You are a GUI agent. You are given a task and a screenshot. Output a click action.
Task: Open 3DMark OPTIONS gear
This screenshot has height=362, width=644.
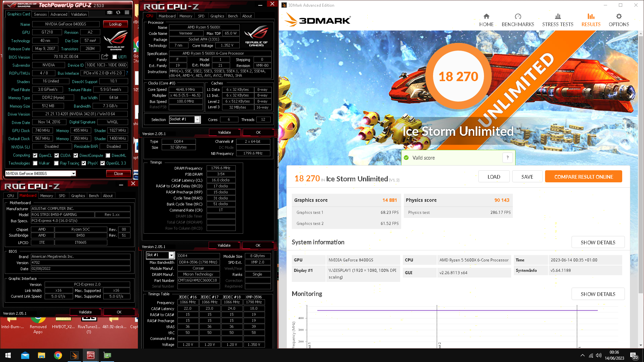click(619, 20)
